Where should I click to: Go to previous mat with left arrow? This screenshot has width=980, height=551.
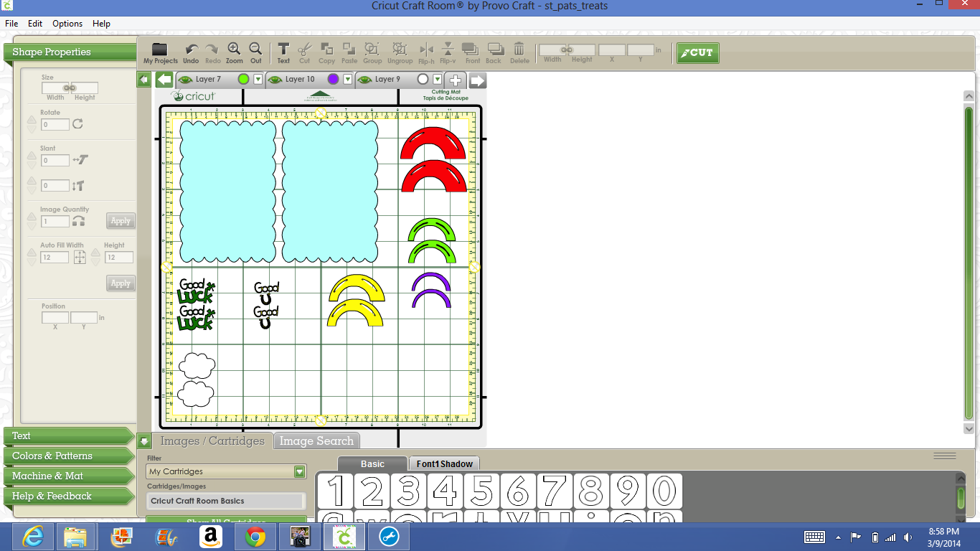[164, 80]
